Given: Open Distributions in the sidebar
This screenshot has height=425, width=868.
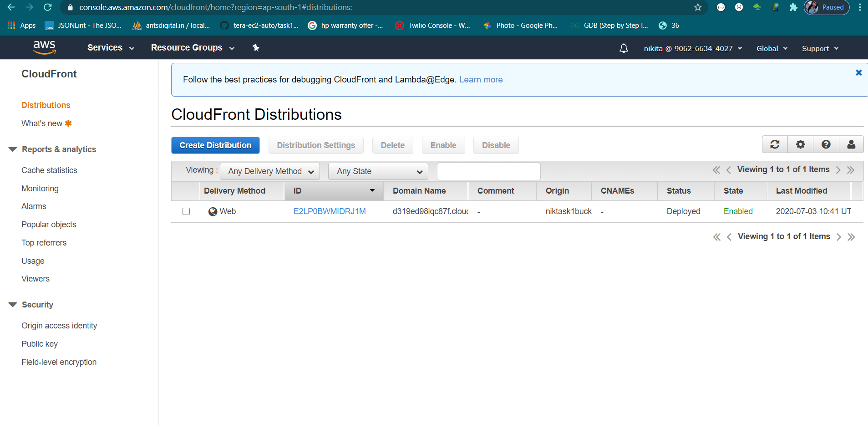Looking at the screenshot, I should (46, 105).
